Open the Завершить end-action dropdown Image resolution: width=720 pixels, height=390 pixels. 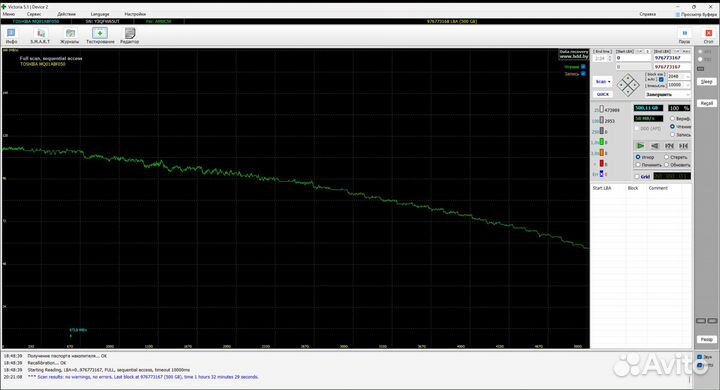click(667, 94)
